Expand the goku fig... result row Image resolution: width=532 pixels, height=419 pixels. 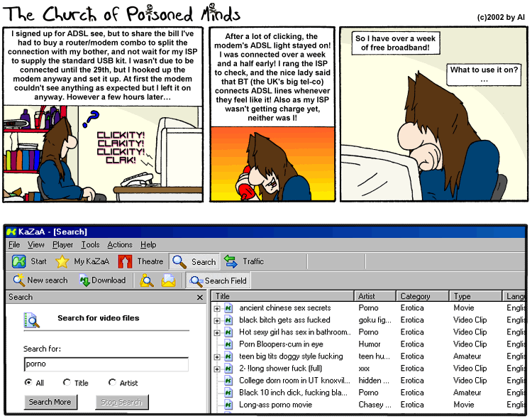pos(217,321)
